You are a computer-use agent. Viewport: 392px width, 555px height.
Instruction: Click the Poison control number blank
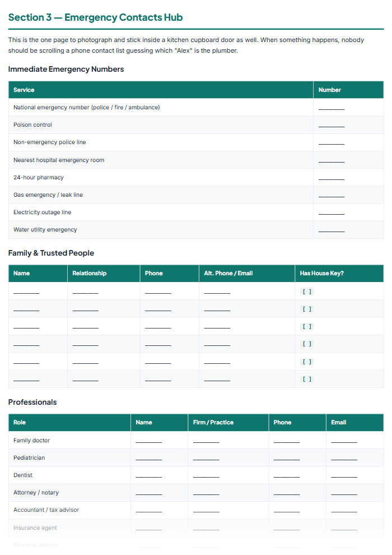click(x=331, y=126)
